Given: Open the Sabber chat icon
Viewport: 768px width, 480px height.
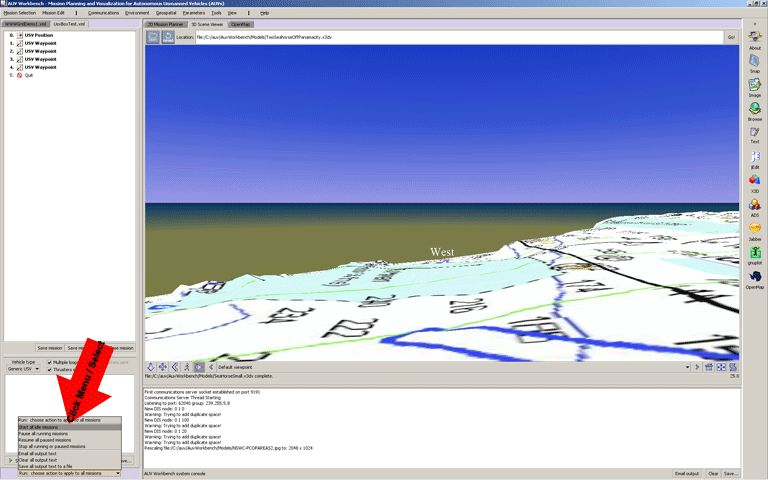Looking at the screenshot, I should pos(754,229).
